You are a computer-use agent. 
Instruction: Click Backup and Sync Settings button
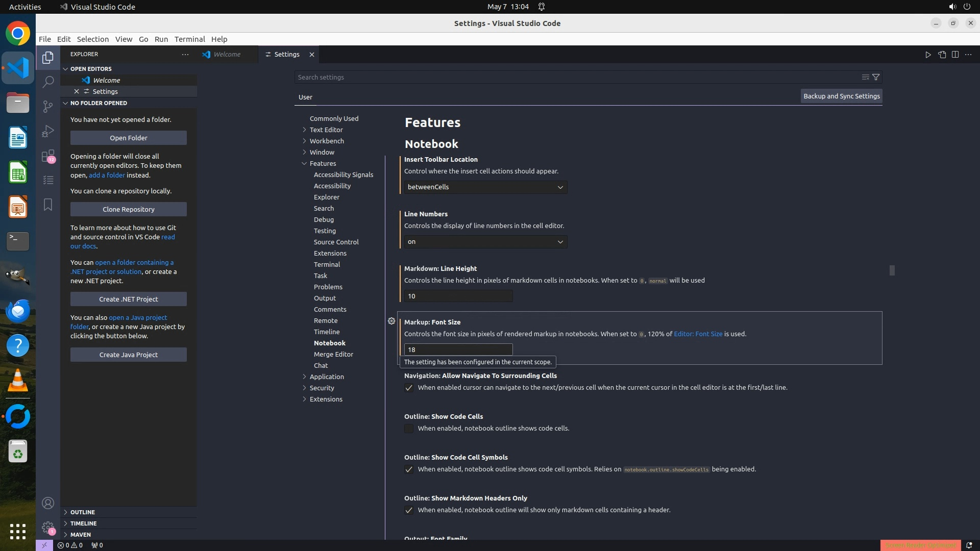[841, 96]
